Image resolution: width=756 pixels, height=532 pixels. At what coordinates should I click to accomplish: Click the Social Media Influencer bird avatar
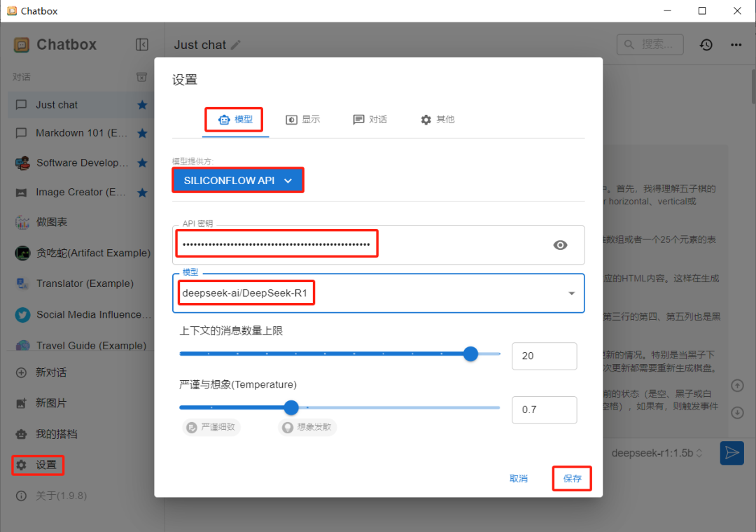click(x=22, y=315)
